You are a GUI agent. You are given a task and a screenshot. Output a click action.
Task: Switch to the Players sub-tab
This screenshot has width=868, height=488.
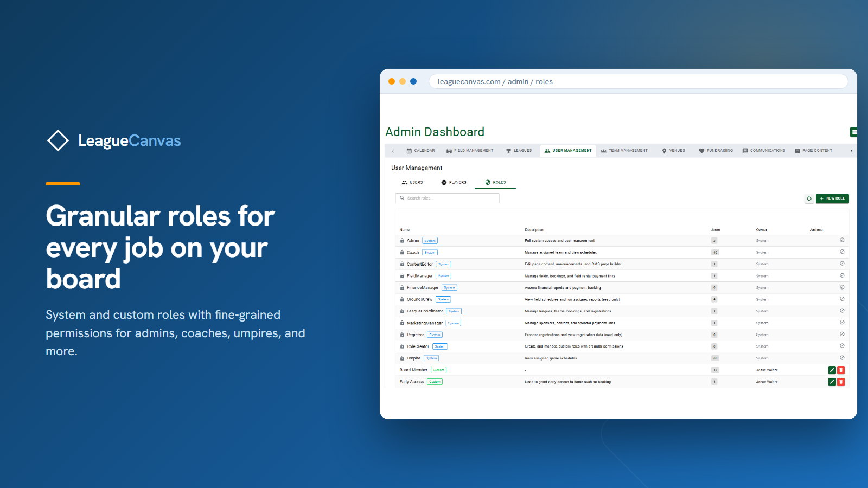[x=454, y=183]
